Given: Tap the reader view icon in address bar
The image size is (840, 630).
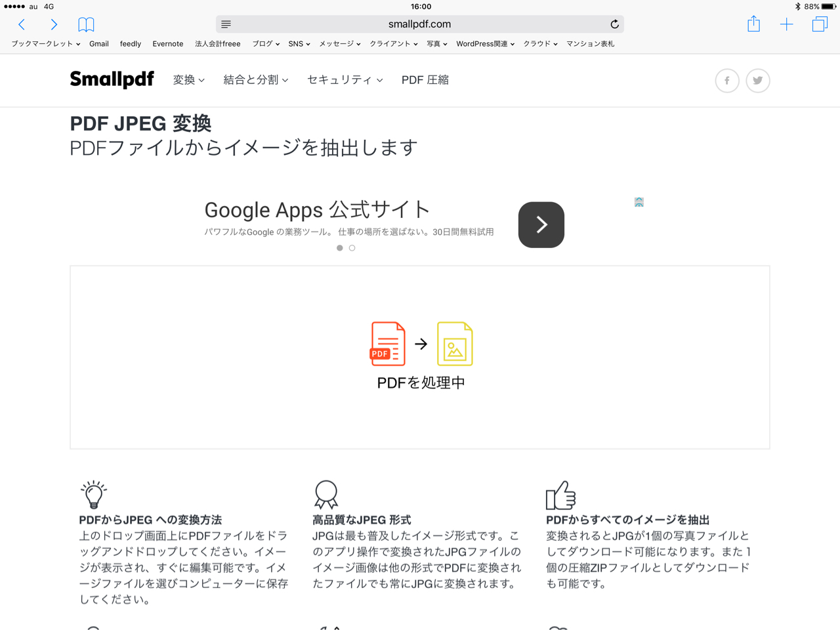Looking at the screenshot, I should click(226, 24).
